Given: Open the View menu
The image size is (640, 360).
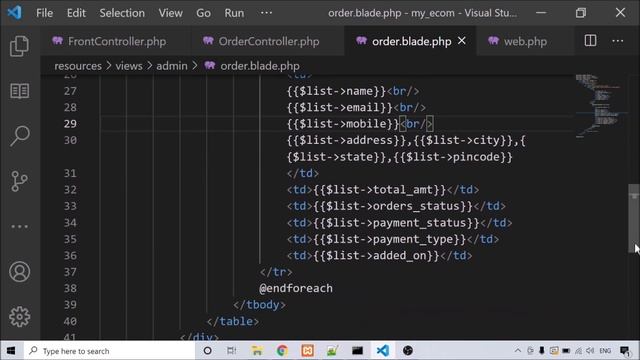Looking at the screenshot, I should [x=171, y=13].
